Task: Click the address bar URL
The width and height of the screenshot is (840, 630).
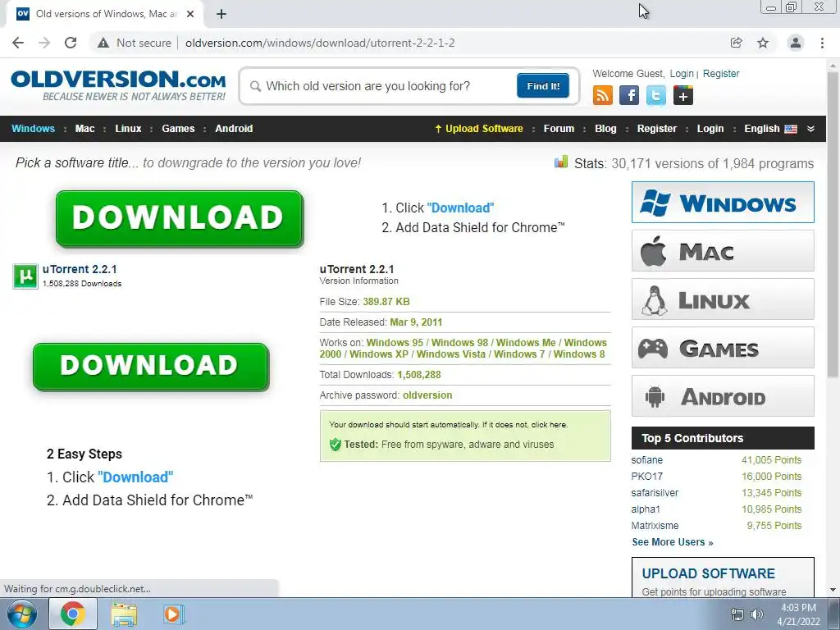Action: [320, 43]
